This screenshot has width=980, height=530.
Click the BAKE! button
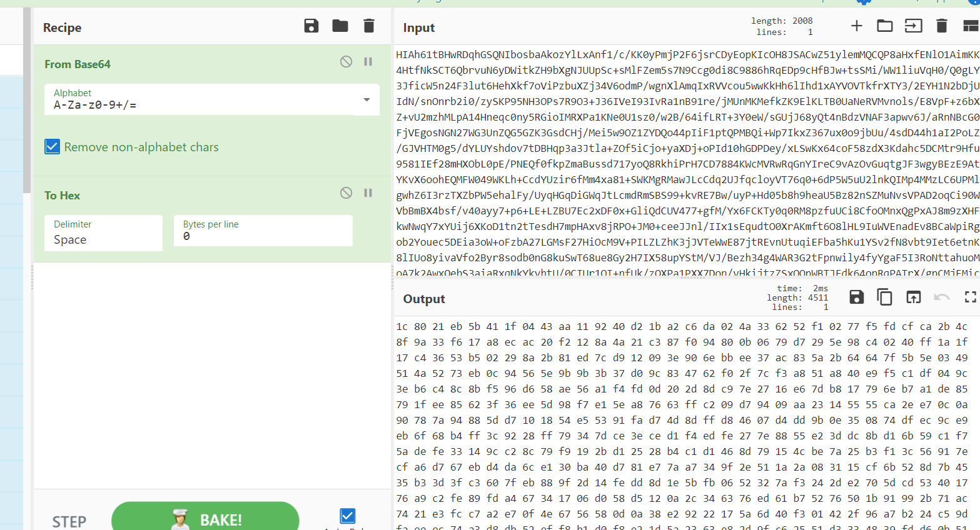205,516
